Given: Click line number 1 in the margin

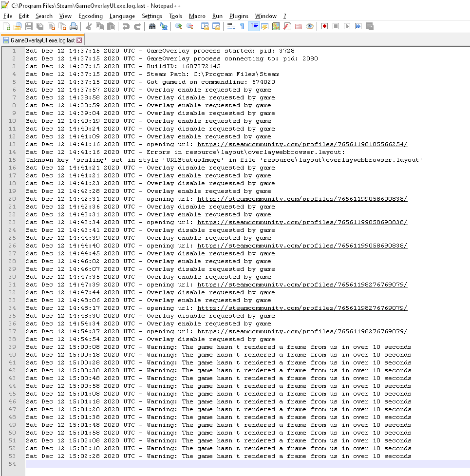Looking at the screenshot, I should click(x=14, y=51).
